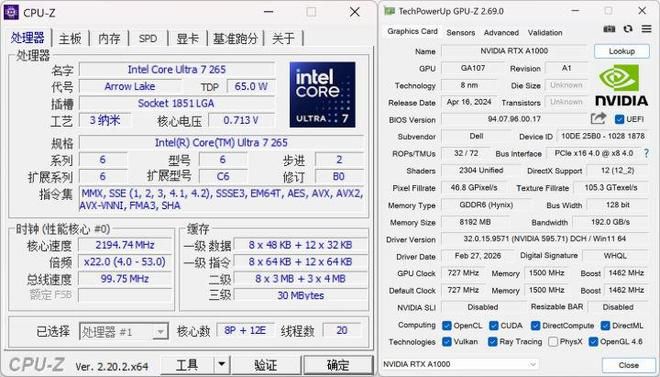This screenshot has height=377, width=660.
Task: Switch to the 显卡 tab
Action: point(187,38)
